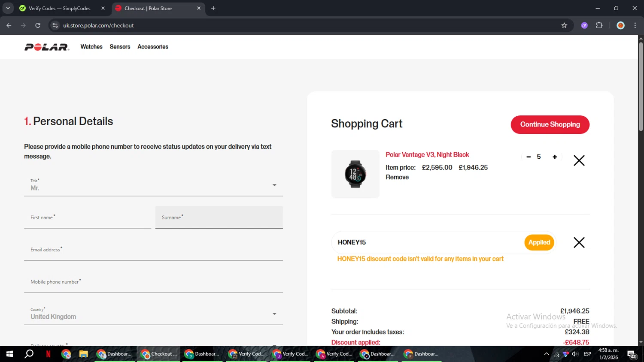Screen dimensions: 644x362
Task: Open the Watches menu
Action: 91,47
